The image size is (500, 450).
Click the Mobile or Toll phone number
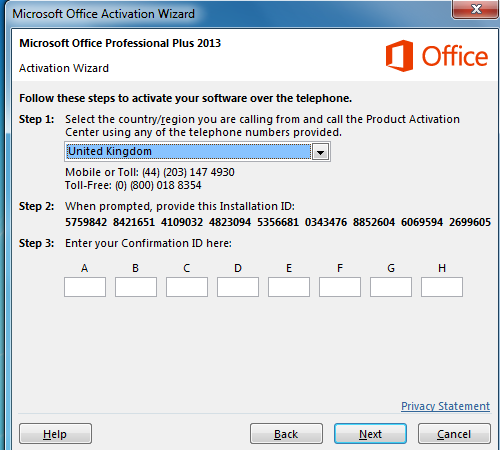(188, 172)
